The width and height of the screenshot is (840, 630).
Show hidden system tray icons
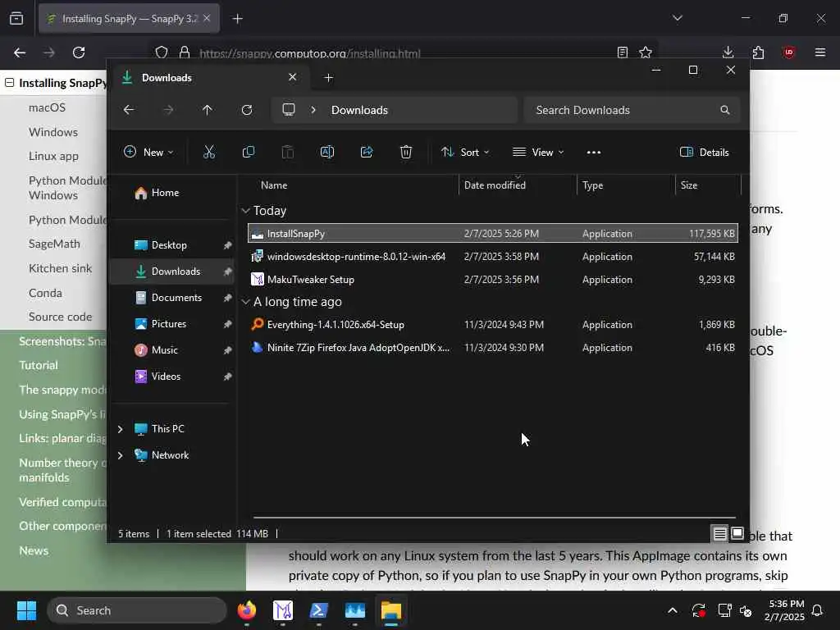click(x=673, y=610)
